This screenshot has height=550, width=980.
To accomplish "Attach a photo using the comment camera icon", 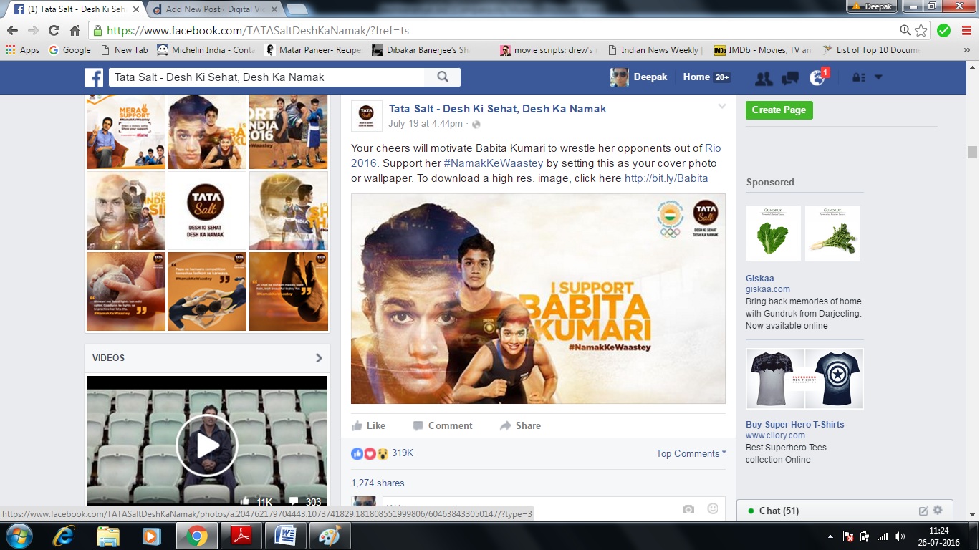I will 688,508.
